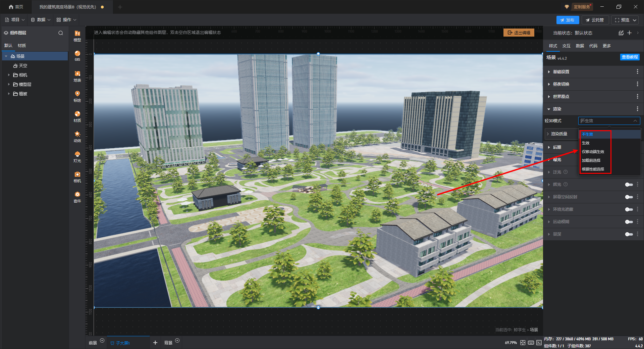Click the 定制服务 diamond icon
Screen dimensions: 644x349
567,7
